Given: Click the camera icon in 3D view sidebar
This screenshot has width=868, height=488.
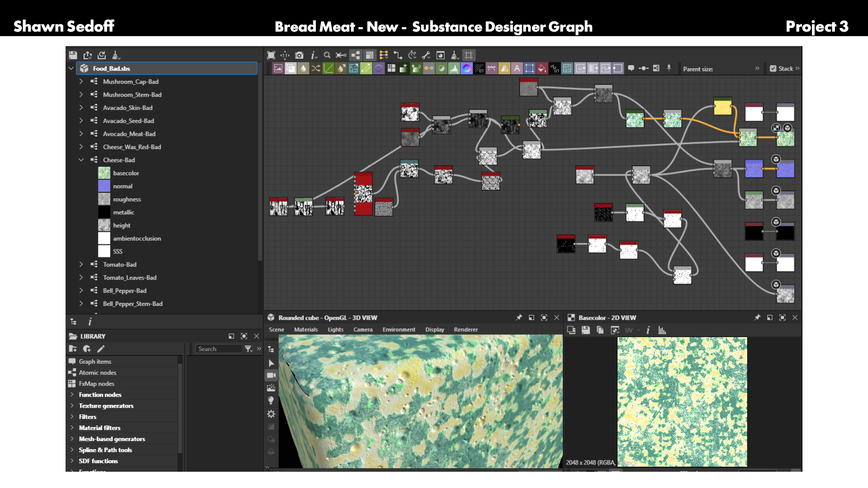Looking at the screenshot, I should tap(271, 375).
